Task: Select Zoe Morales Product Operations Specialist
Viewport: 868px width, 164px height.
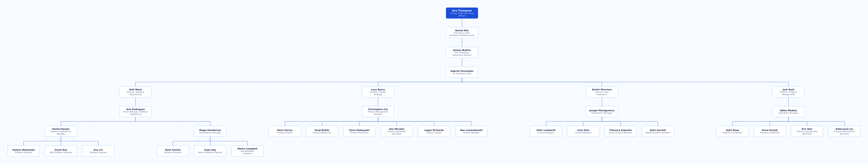Action: tap(397, 131)
